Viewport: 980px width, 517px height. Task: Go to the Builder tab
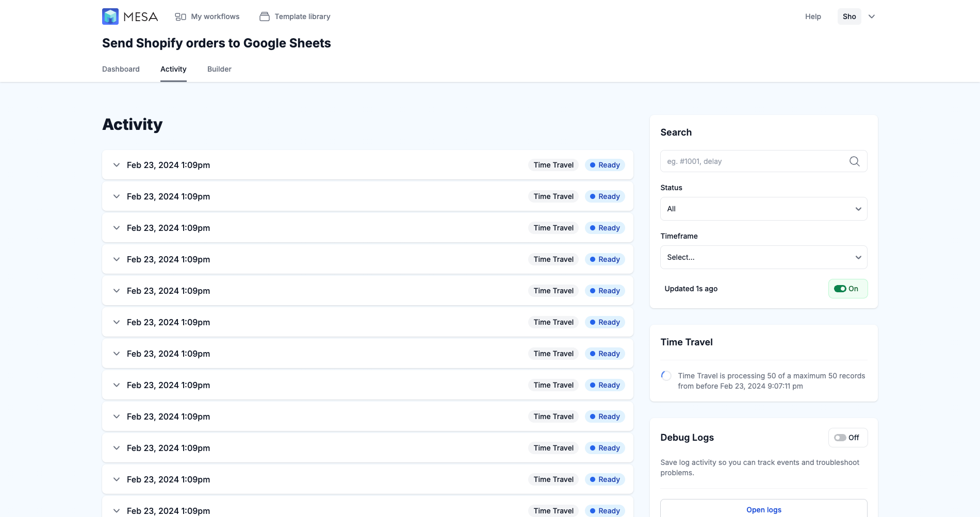click(x=219, y=69)
